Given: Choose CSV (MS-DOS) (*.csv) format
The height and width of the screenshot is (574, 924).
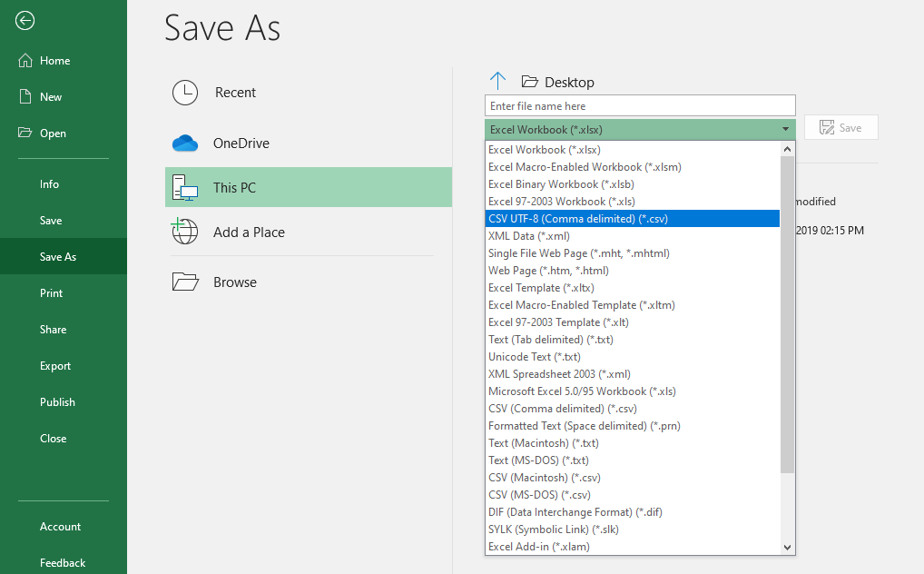Looking at the screenshot, I should tap(633, 495).
